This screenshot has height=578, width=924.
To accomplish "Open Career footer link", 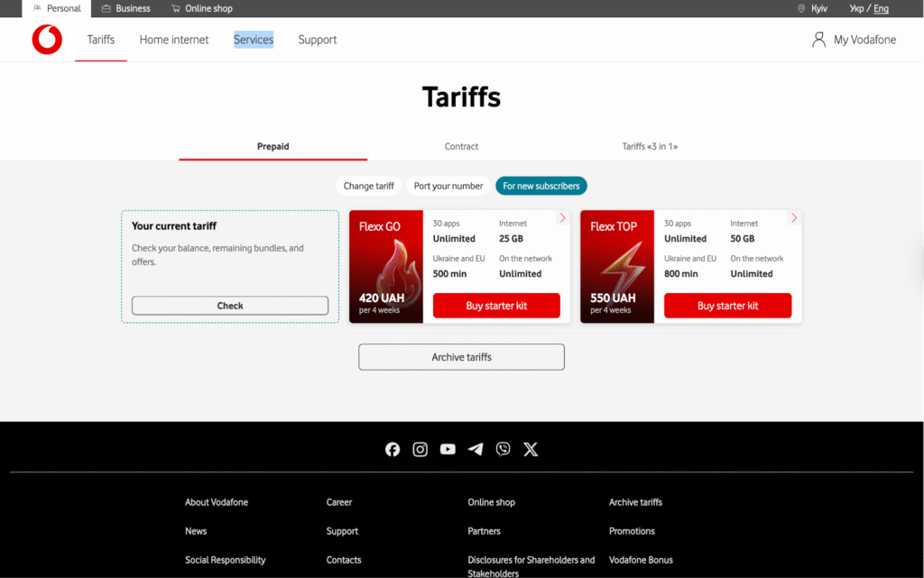I will point(339,502).
